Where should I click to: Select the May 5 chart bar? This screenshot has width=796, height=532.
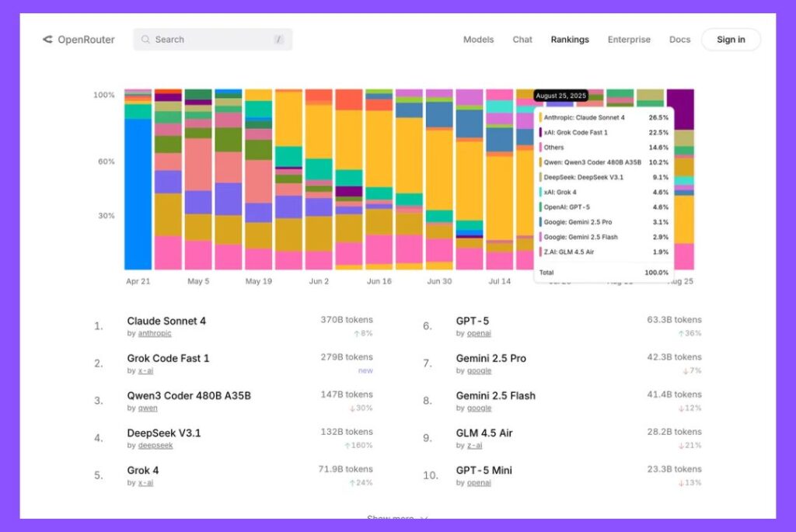tap(198, 179)
